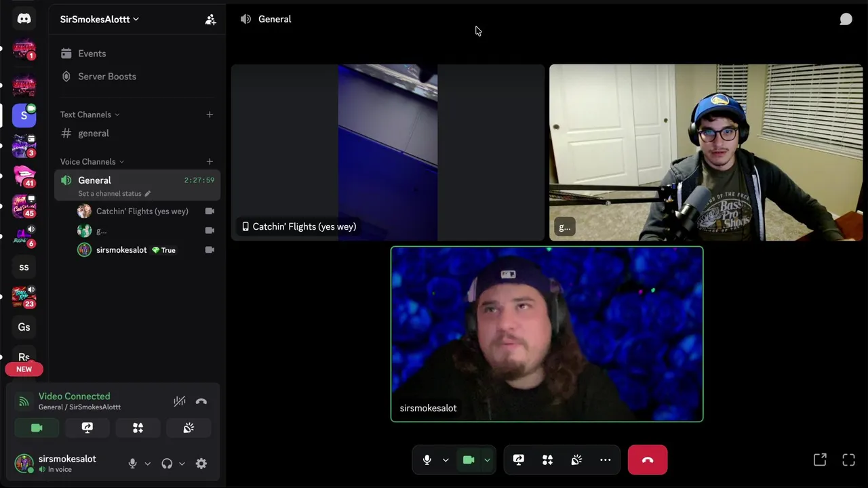Open microphone options arrow in call bar
Image resolution: width=868 pixels, height=488 pixels.
click(446, 460)
